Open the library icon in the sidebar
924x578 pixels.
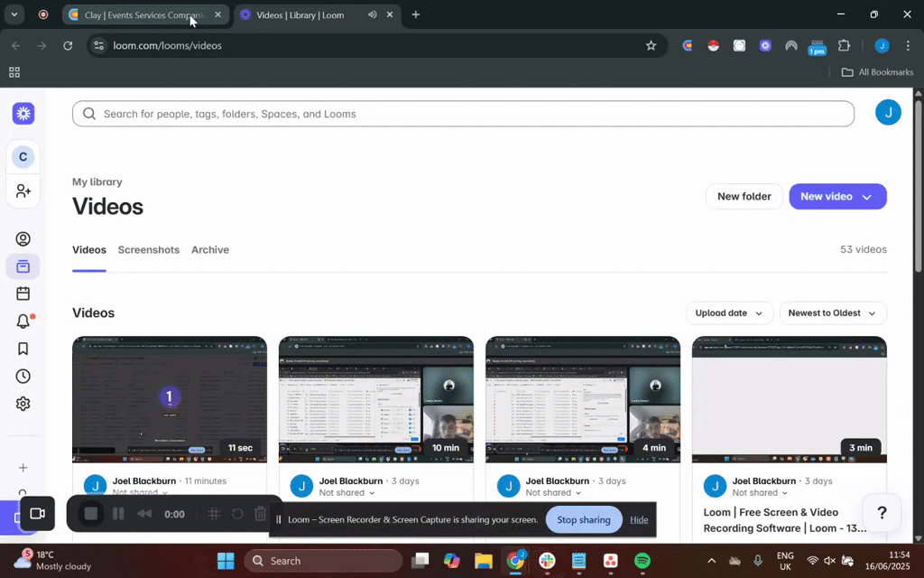coord(23,266)
